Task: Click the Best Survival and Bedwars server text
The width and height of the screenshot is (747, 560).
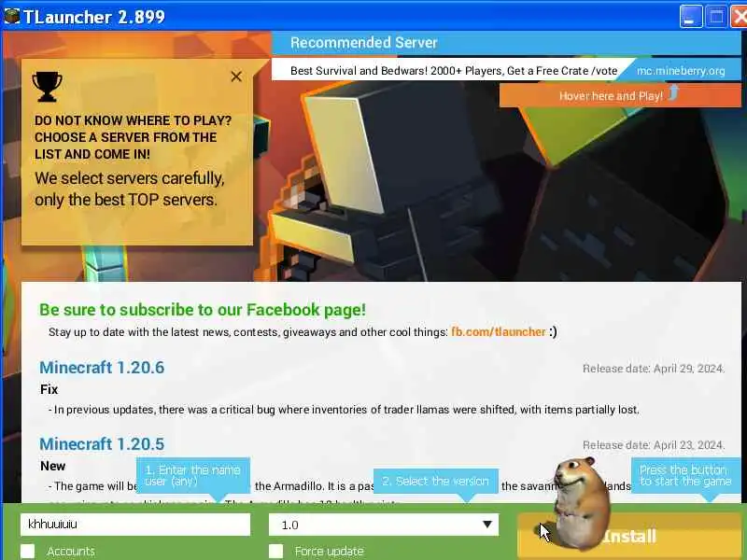Action: click(454, 71)
